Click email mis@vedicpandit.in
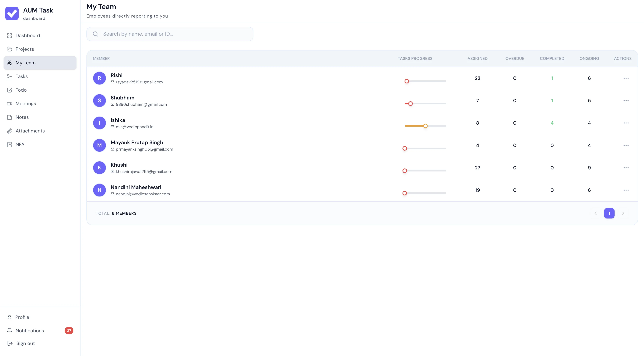 pos(135,127)
